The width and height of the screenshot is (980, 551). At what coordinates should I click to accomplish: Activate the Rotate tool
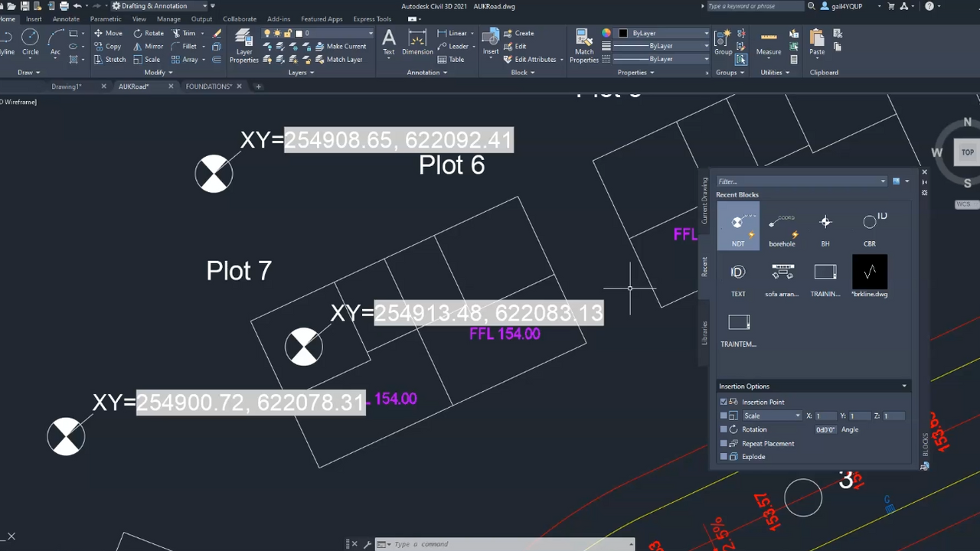coord(149,33)
